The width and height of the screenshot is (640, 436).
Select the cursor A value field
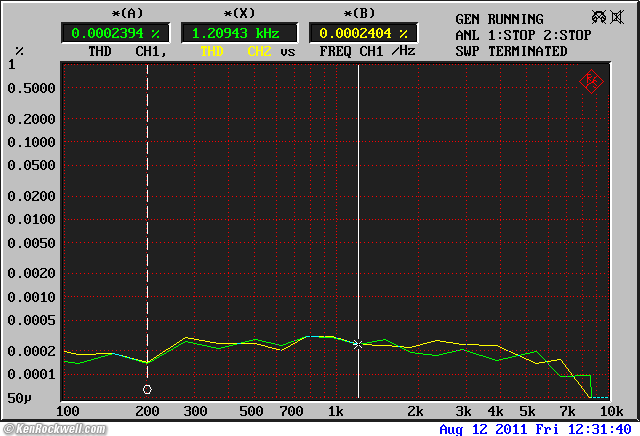click(117, 33)
